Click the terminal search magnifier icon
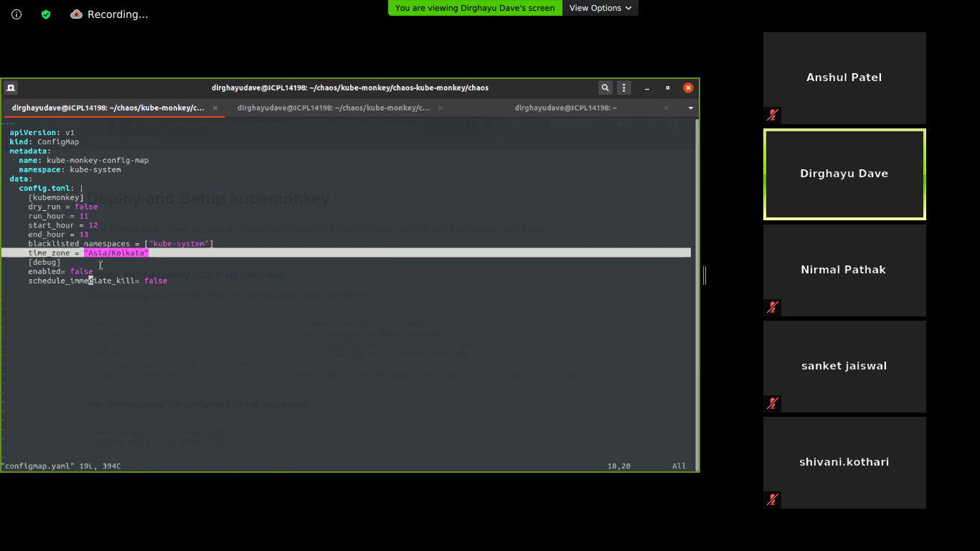Screen dimensions: 980x551 coord(606,88)
